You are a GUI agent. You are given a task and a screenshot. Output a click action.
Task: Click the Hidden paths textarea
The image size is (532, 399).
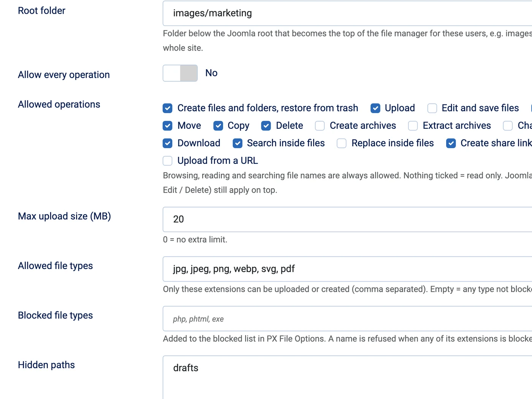pyautogui.click(x=347, y=377)
